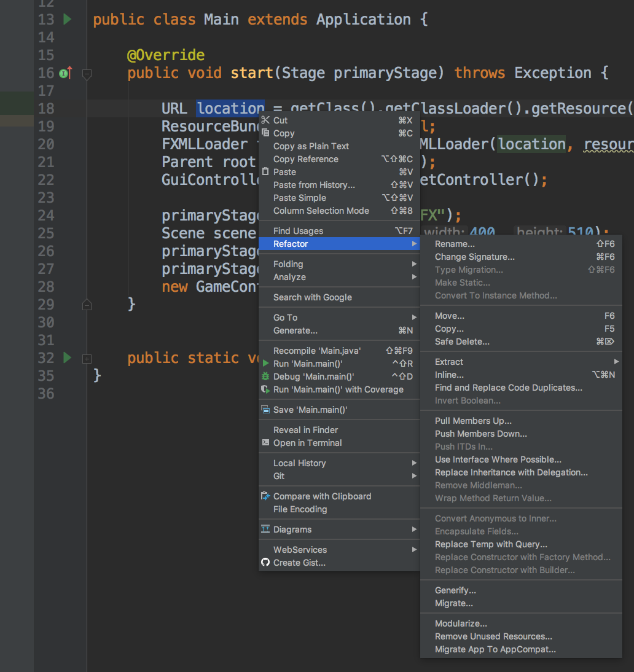This screenshot has height=672, width=634.
Task: Select Copy... in the Refactor submenu
Action: tap(521, 328)
